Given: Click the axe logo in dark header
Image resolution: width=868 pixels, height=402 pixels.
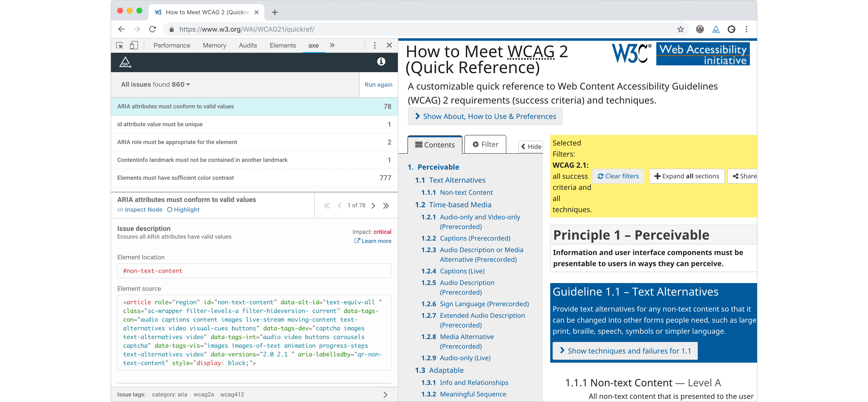Looking at the screenshot, I should pos(125,62).
